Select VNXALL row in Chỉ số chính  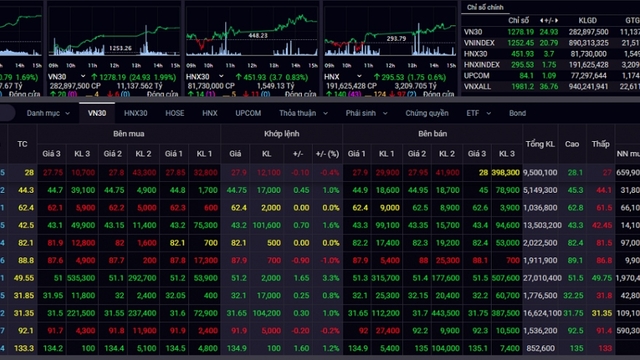[551, 87]
